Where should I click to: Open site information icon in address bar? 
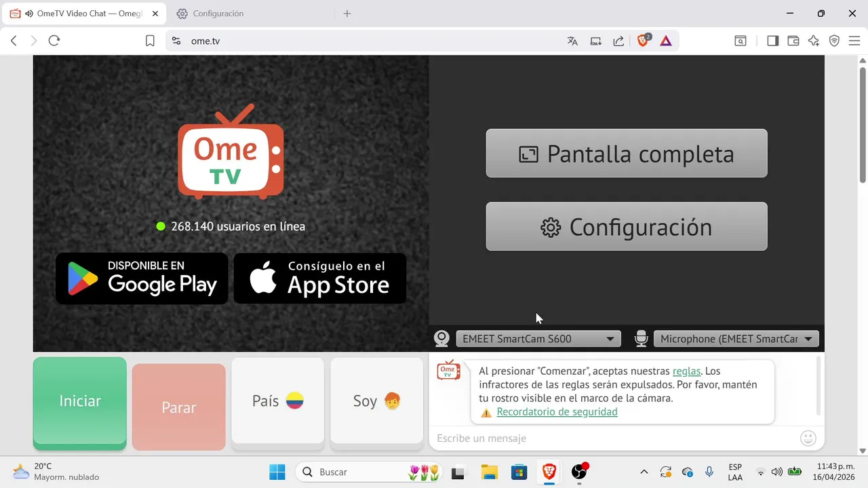pyautogui.click(x=176, y=41)
